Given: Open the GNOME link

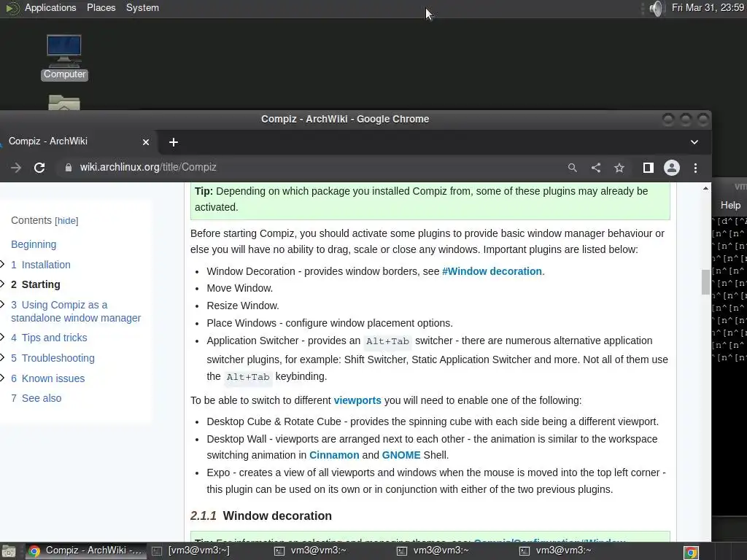Looking at the screenshot, I should click(401, 455).
